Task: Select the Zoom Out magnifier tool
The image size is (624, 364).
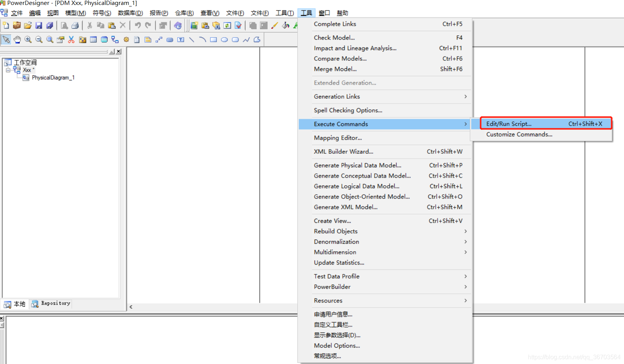Action: pos(39,39)
